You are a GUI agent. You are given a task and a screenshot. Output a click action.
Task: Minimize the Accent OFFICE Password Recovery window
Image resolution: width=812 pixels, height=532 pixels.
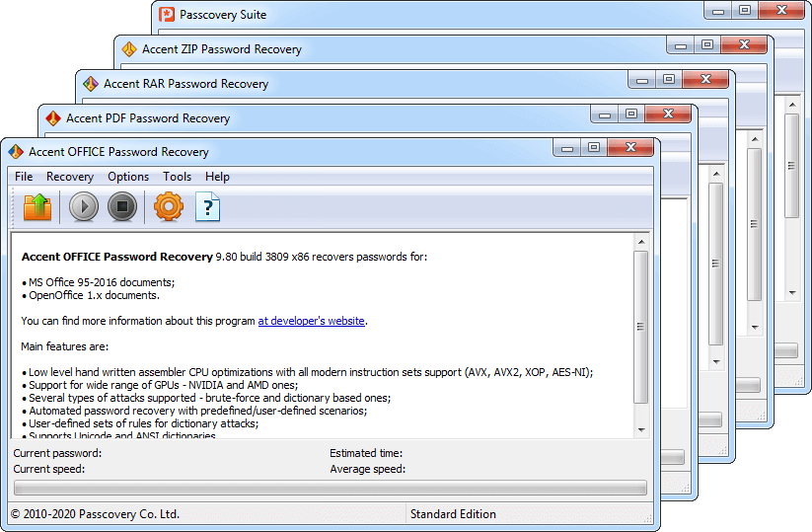click(567, 148)
